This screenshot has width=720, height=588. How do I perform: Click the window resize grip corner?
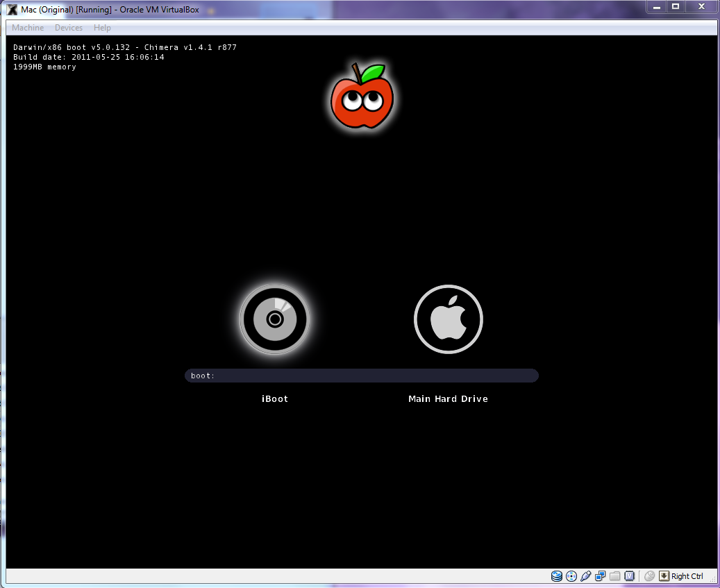(x=712, y=580)
